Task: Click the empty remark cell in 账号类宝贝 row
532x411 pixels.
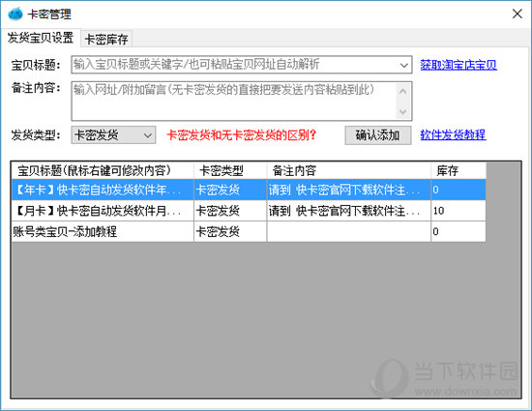Action: [348, 232]
